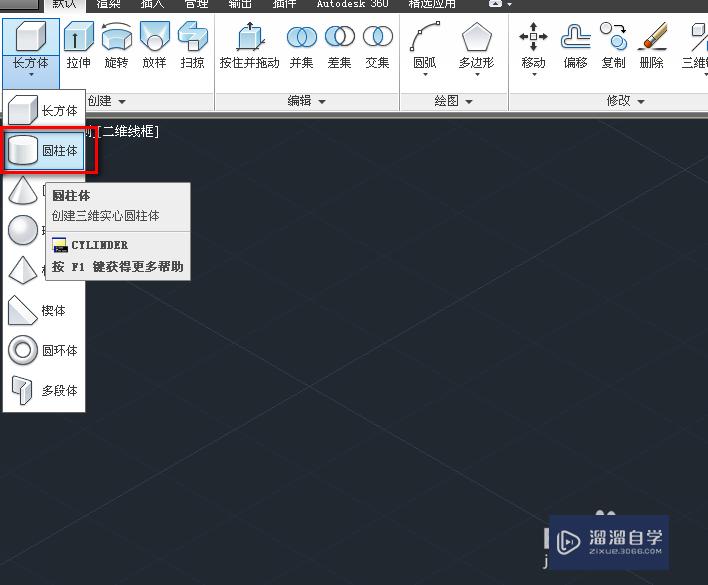Choose the Revolve (旋转) tool
Image resolution: width=708 pixels, height=585 pixels.
pyautogui.click(x=116, y=45)
